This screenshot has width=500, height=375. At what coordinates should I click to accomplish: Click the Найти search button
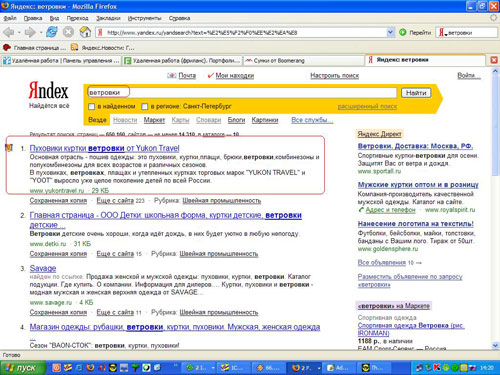point(416,93)
